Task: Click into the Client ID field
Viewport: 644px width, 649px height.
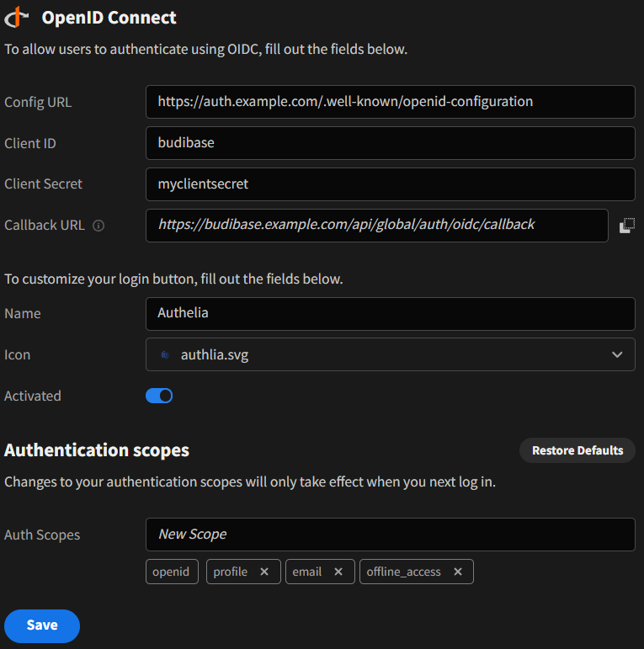Action: (390, 142)
